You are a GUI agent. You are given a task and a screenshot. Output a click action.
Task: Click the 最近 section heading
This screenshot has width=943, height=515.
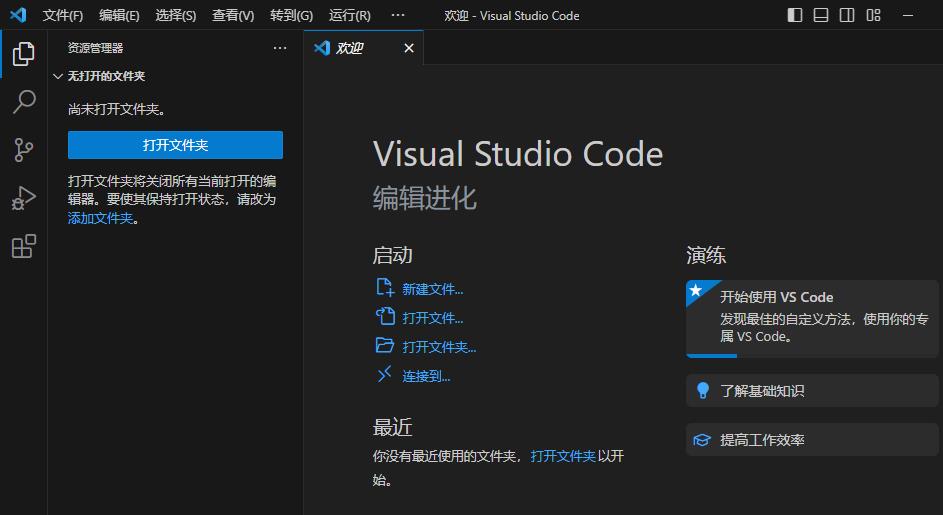click(392, 428)
